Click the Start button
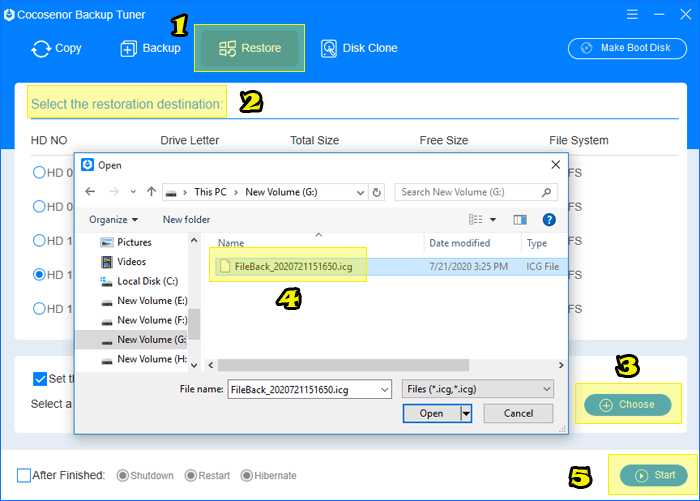 pos(653,476)
